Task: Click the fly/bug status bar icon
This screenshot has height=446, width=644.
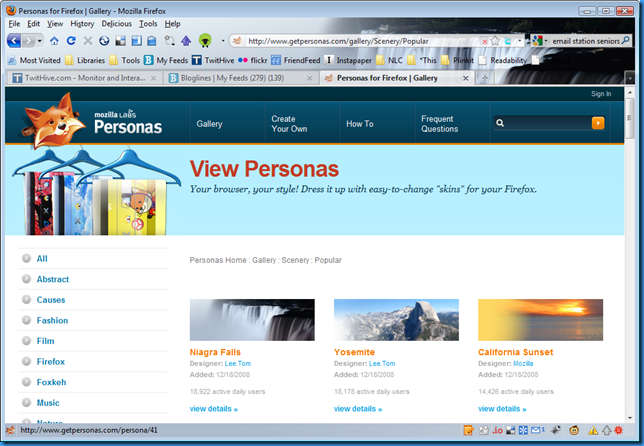Action: tap(556, 430)
